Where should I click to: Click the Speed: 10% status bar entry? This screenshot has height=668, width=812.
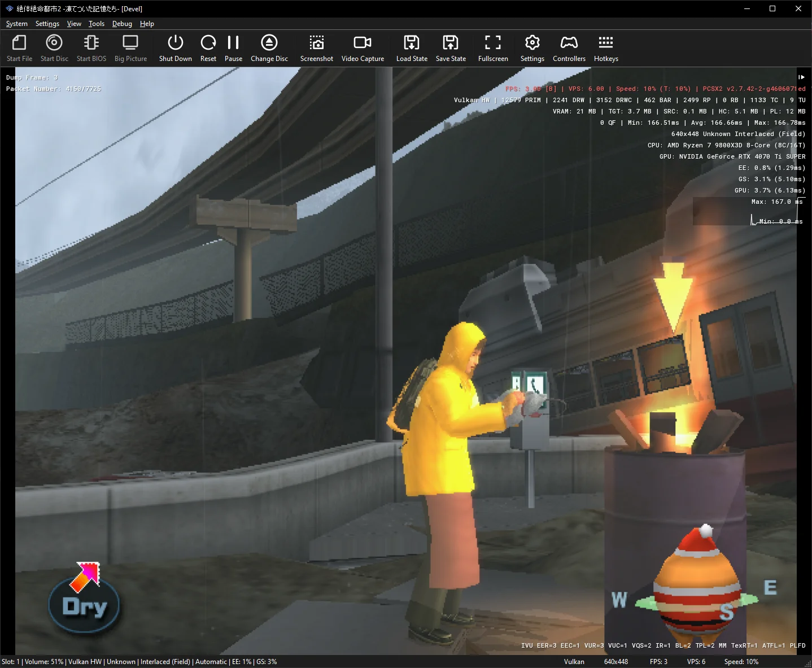click(x=741, y=662)
